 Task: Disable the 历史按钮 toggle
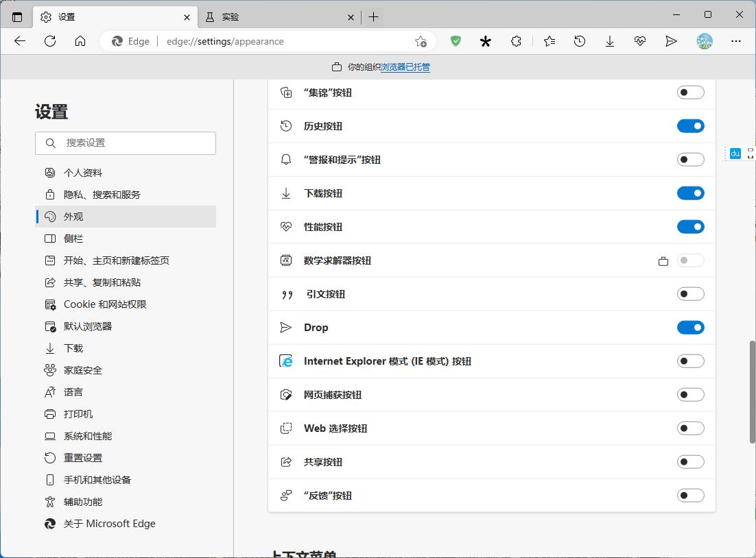690,126
